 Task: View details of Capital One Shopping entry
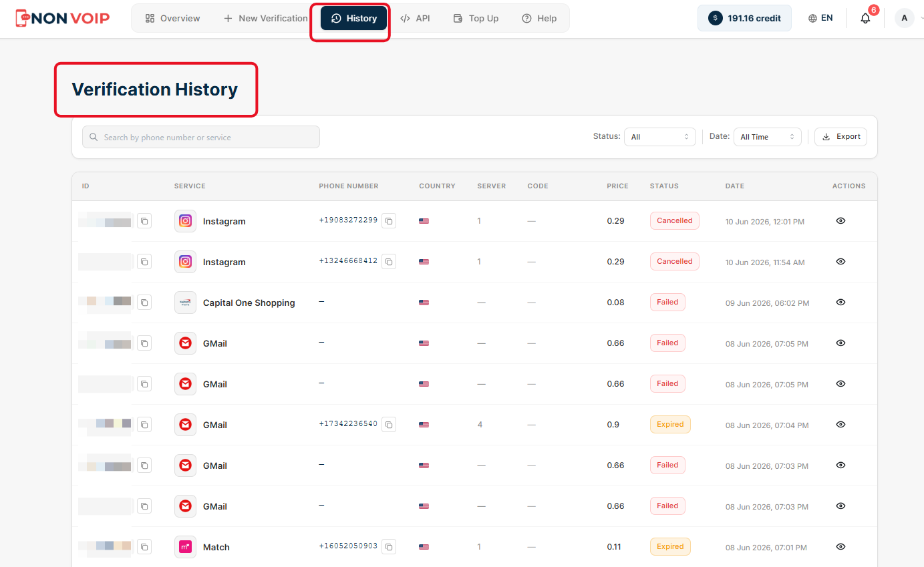tap(840, 302)
